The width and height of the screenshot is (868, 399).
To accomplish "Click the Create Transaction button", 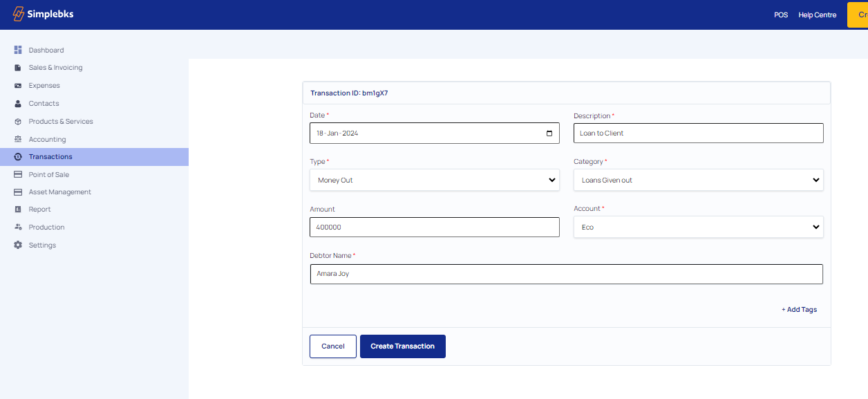I will 403,346.
